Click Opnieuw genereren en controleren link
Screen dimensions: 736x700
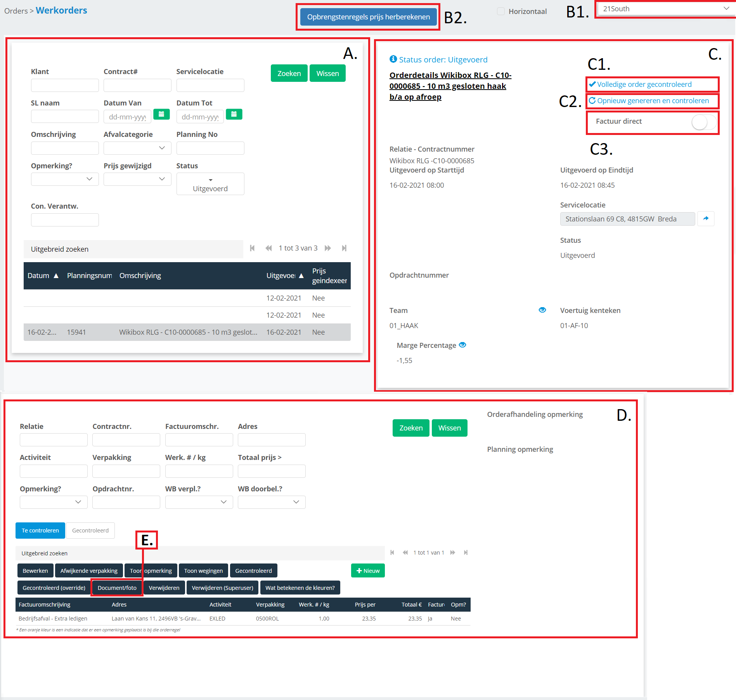pos(649,100)
